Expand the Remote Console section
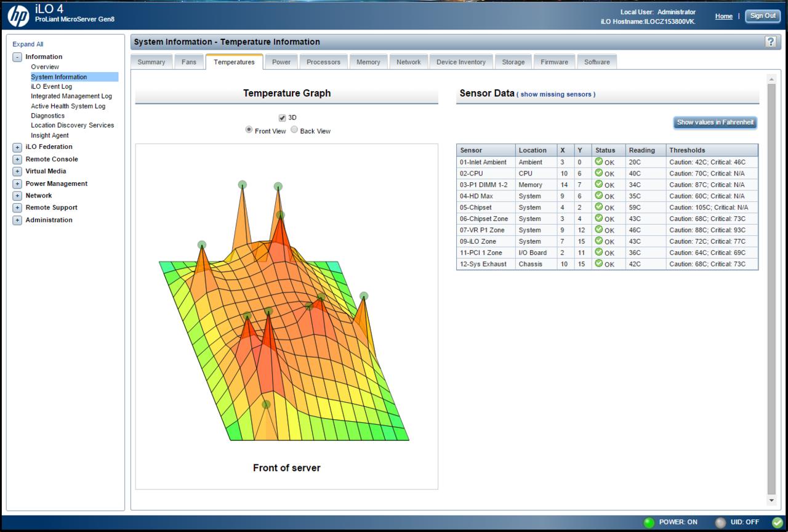Image resolution: width=788 pixels, height=532 pixels. pyautogui.click(x=17, y=159)
